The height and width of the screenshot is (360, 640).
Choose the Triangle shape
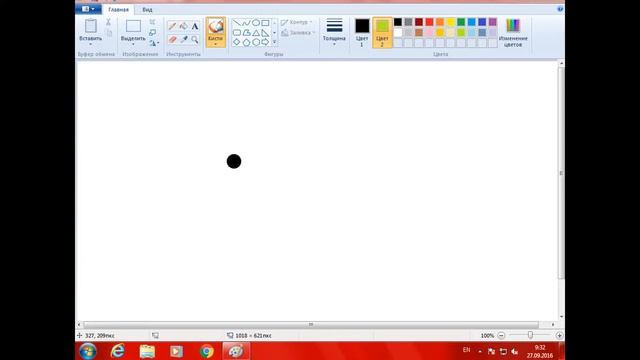[256, 33]
